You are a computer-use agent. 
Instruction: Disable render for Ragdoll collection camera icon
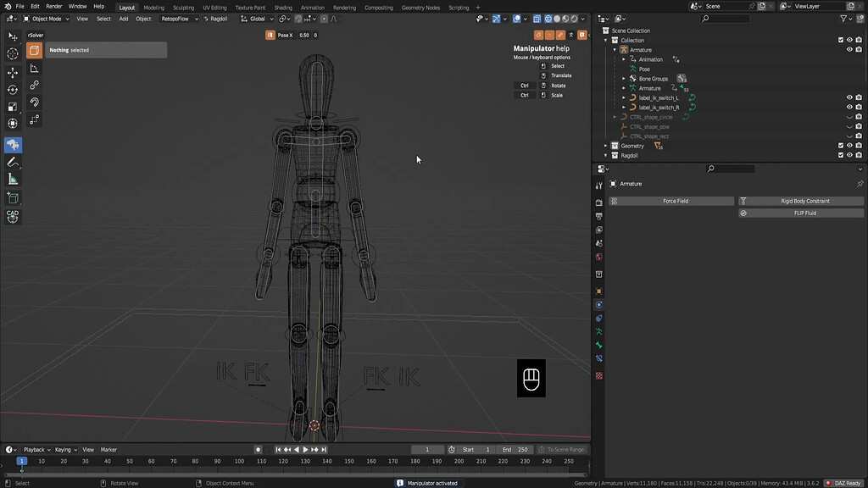pyautogui.click(x=859, y=156)
